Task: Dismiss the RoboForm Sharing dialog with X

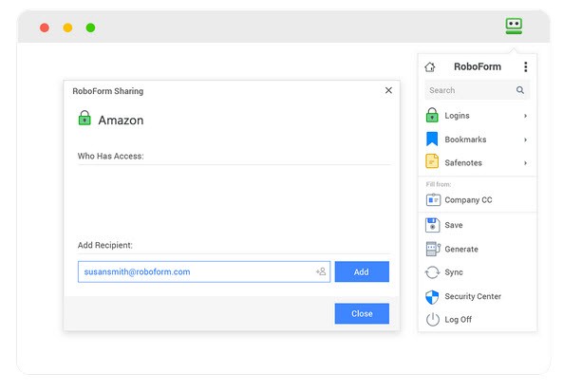Action: point(388,90)
